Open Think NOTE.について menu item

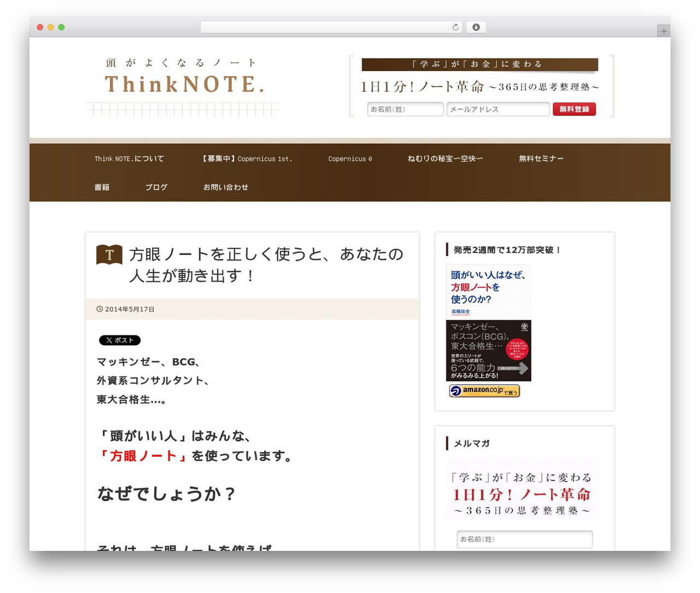pyautogui.click(x=129, y=159)
